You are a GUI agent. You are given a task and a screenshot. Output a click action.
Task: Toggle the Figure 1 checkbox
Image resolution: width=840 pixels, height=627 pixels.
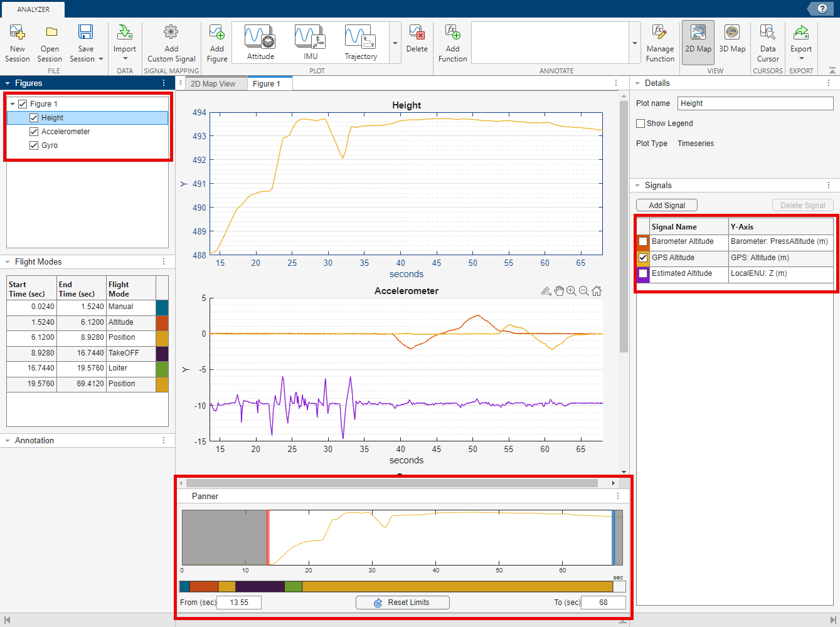click(23, 104)
